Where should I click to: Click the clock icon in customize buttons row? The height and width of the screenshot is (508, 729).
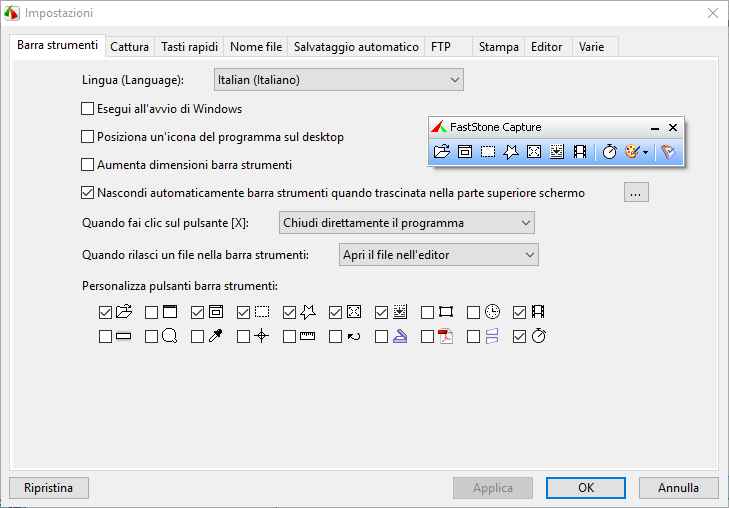point(492,311)
